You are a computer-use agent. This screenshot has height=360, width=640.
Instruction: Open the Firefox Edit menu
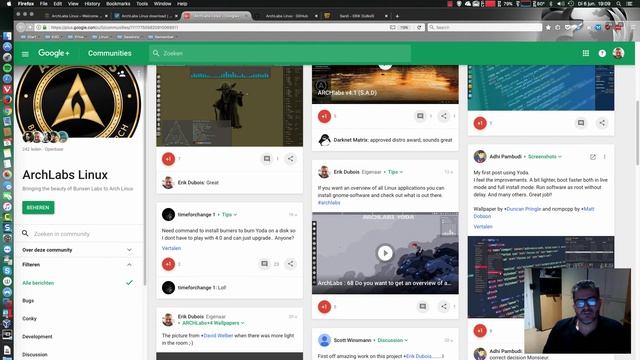58,4
